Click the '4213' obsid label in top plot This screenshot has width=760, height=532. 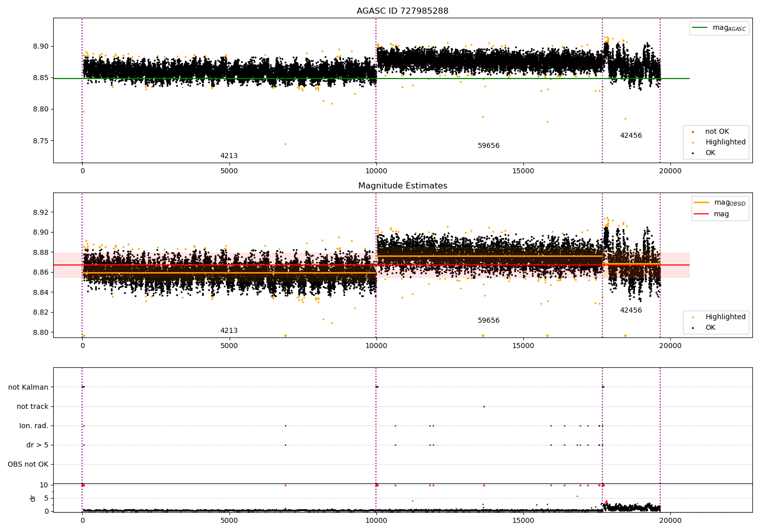coord(229,156)
